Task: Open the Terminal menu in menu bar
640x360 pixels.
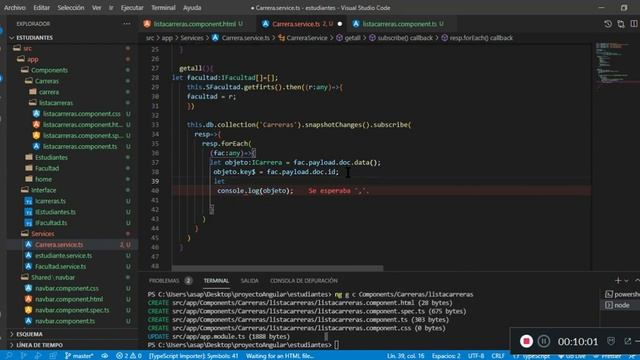Action: pyautogui.click(x=163, y=8)
